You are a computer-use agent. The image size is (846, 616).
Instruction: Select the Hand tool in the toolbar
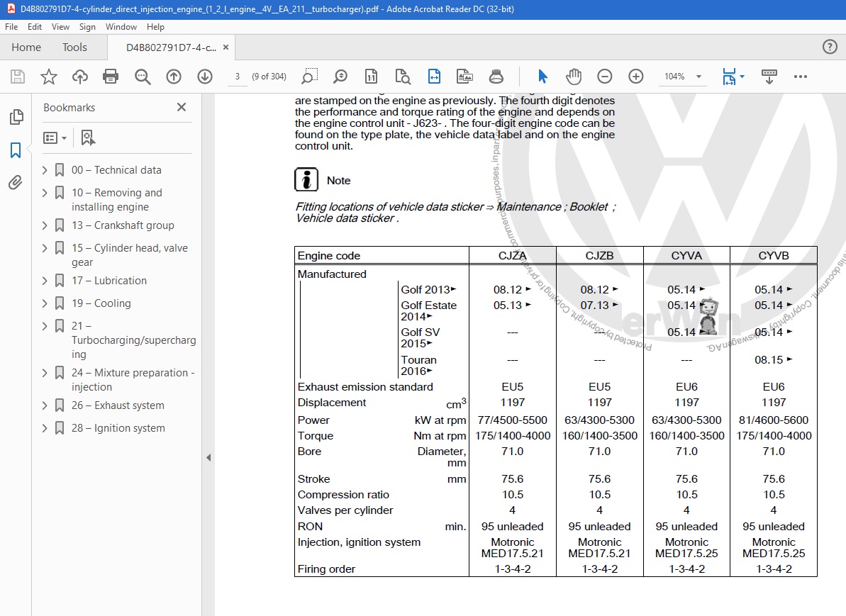[574, 76]
